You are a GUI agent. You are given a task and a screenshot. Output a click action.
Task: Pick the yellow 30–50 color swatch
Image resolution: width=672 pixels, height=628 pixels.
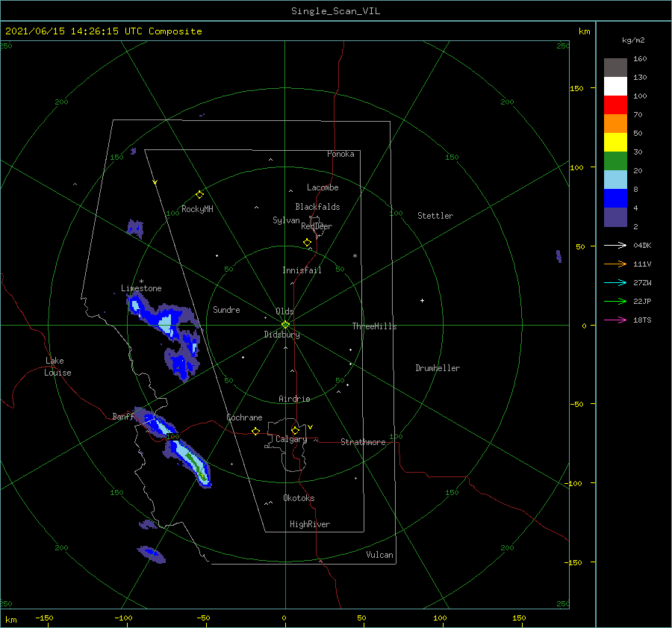coord(615,143)
